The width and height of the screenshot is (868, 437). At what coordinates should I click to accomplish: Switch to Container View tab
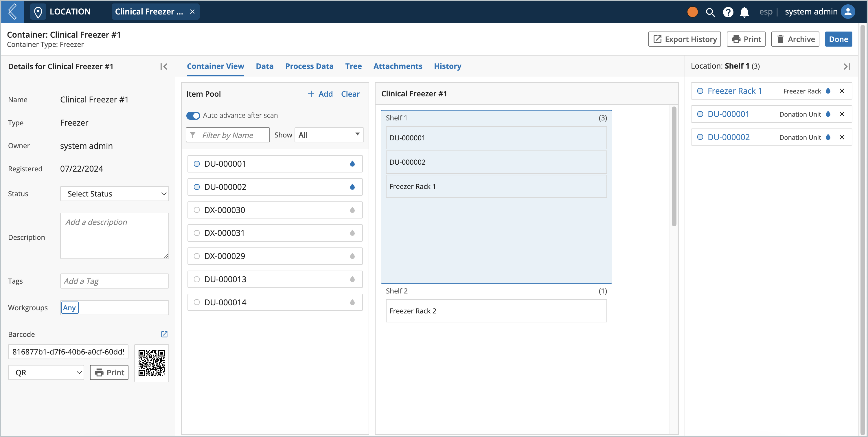point(215,66)
